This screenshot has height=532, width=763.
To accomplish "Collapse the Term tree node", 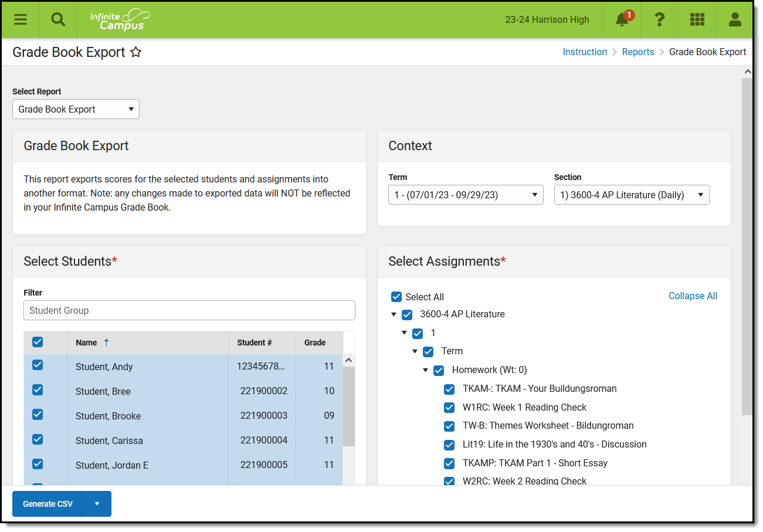I will [x=415, y=351].
